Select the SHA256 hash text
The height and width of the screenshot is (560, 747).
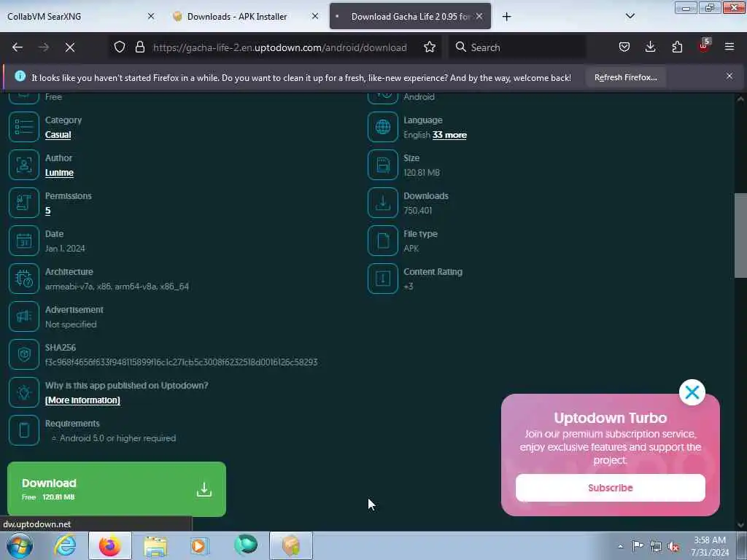point(181,362)
